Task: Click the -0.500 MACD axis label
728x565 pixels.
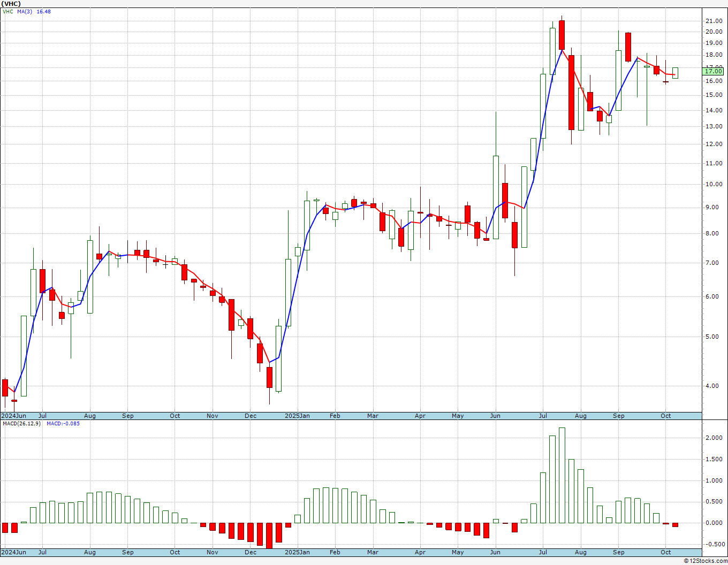Action: (x=714, y=544)
